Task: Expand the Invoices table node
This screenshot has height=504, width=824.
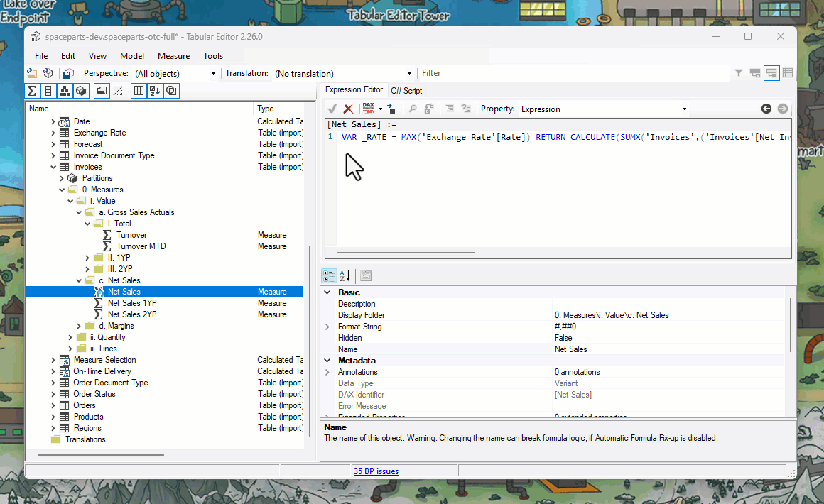Action: 52,166
